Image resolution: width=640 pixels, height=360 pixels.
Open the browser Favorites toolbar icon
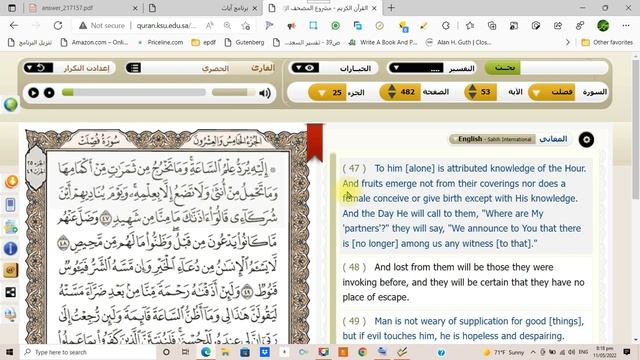(470, 25)
